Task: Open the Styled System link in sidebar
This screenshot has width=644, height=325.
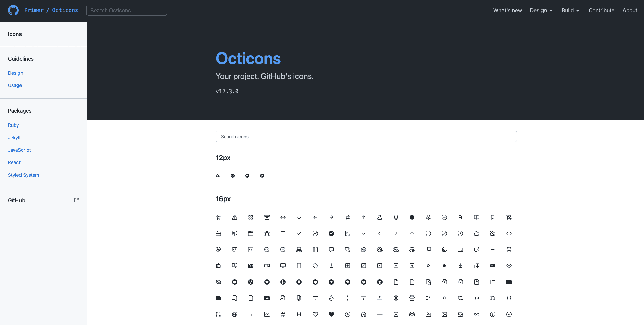Action: point(24,175)
